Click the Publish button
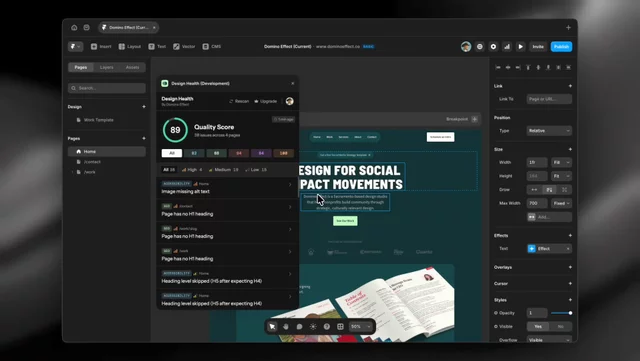 click(x=561, y=47)
